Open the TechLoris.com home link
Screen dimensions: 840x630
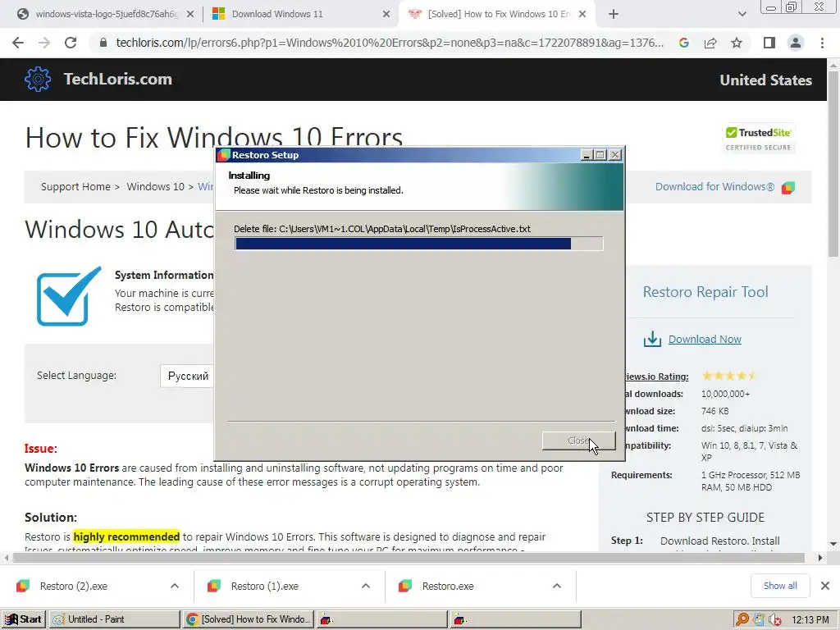[x=118, y=80]
